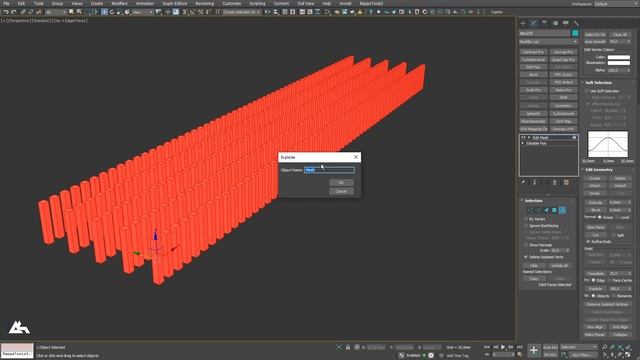Image resolution: width=640 pixels, height=360 pixels.
Task: Confirm the Explode dialog with OK
Action: tap(341, 182)
